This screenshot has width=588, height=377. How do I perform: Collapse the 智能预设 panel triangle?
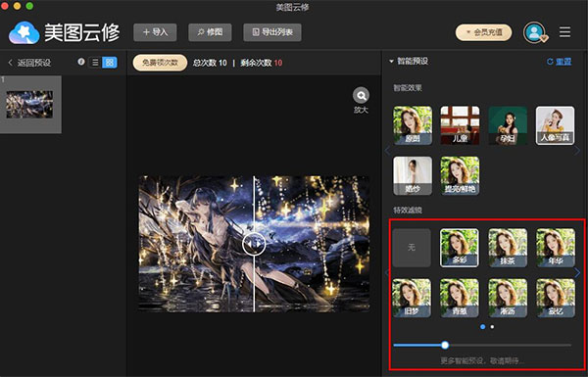pyautogui.click(x=391, y=61)
